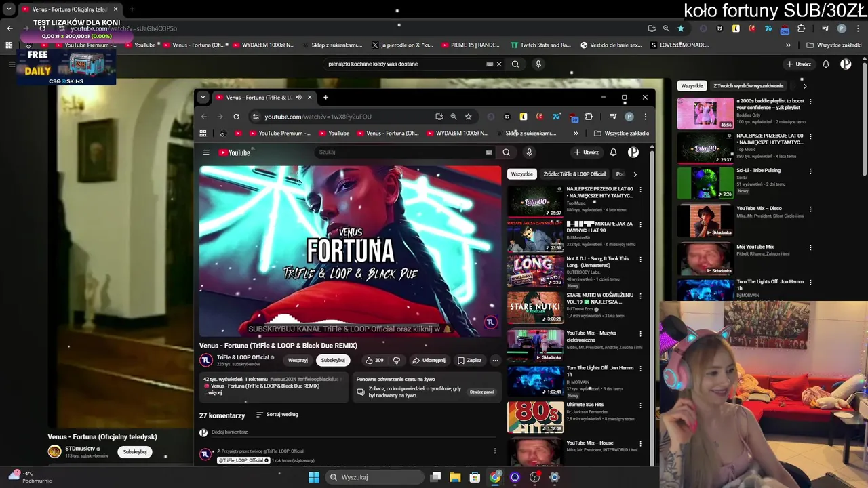Select Źródło: TrIFle & LOOP Official chip
The width and height of the screenshot is (868, 488).
click(x=574, y=174)
